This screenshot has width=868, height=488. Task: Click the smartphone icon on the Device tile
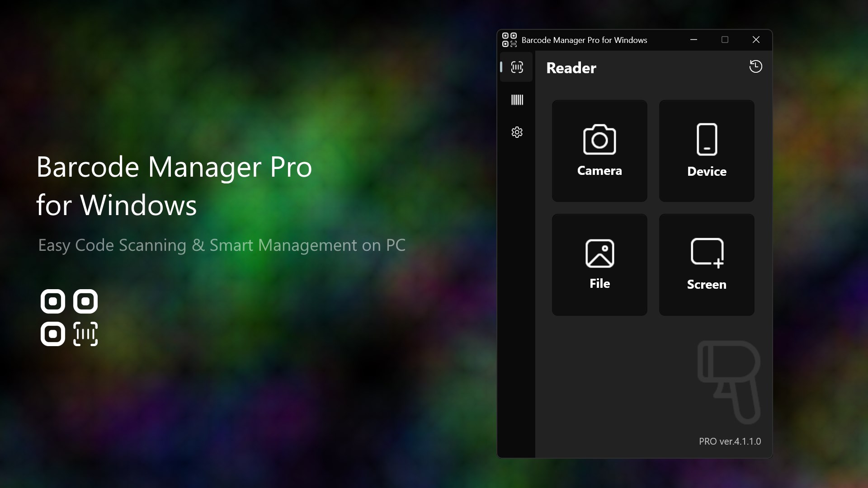coord(706,139)
